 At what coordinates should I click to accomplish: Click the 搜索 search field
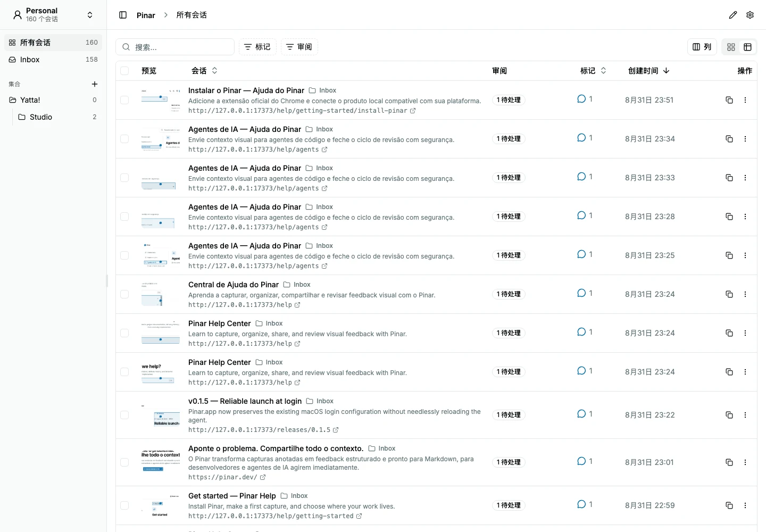click(x=175, y=47)
